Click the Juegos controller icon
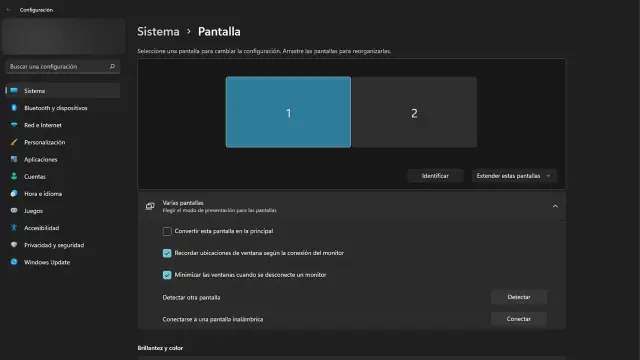Image resolution: width=640 pixels, height=360 pixels. (14, 211)
